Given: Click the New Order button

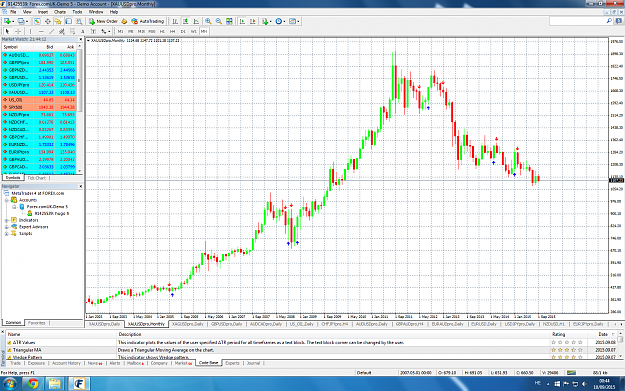Looking at the screenshot, I should pos(103,21).
